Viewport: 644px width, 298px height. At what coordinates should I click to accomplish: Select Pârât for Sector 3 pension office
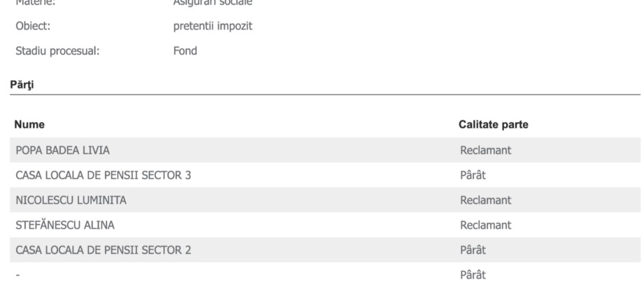472,175
